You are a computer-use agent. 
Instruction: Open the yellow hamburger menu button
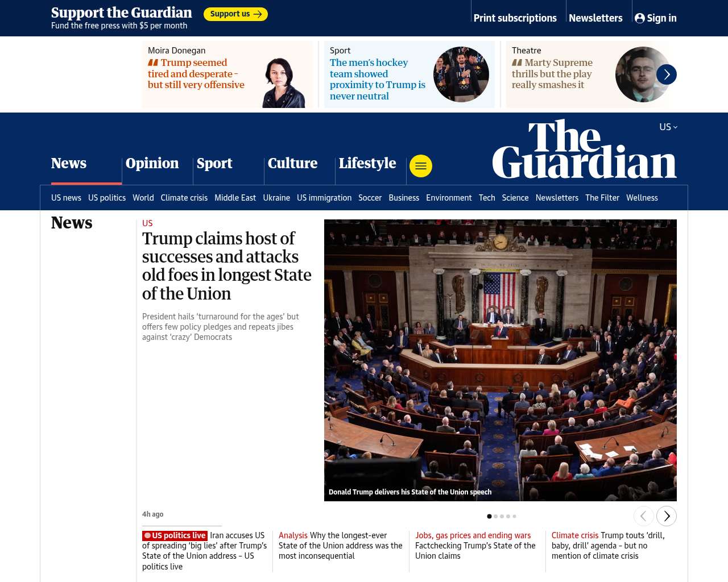(x=421, y=166)
